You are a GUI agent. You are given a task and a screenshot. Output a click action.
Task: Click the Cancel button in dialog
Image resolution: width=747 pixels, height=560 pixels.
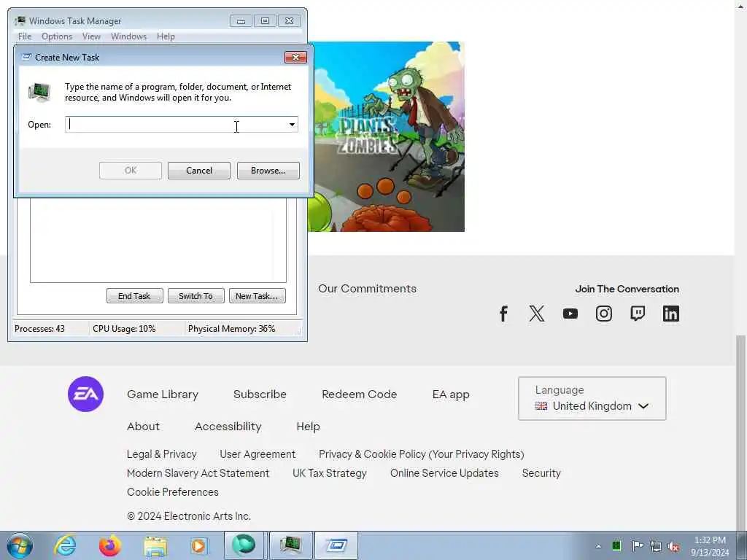[199, 171]
